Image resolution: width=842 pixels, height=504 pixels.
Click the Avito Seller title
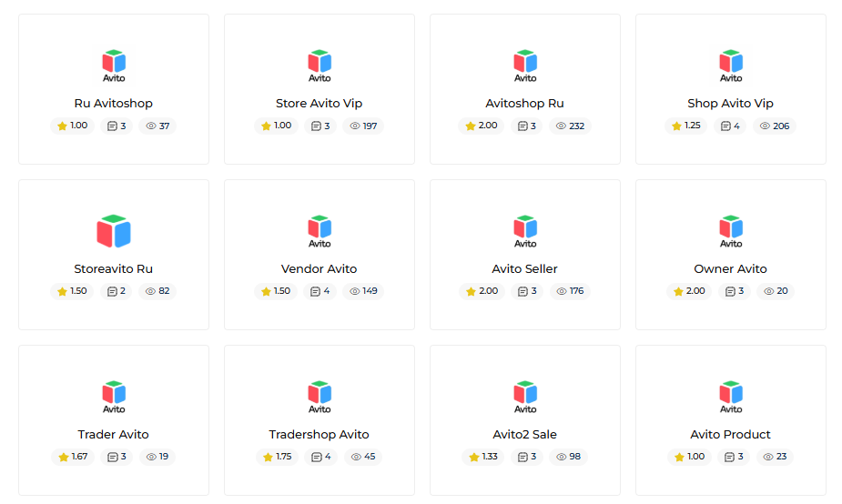tap(524, 269)
